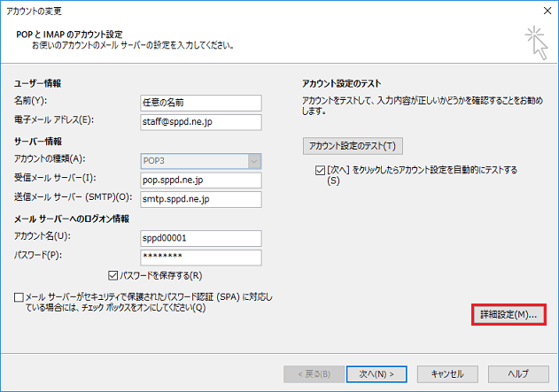Click the 名前 field containing 任意の名前
Screen dimensions: 559x392
pyautogui.click(x=200, y=101)
